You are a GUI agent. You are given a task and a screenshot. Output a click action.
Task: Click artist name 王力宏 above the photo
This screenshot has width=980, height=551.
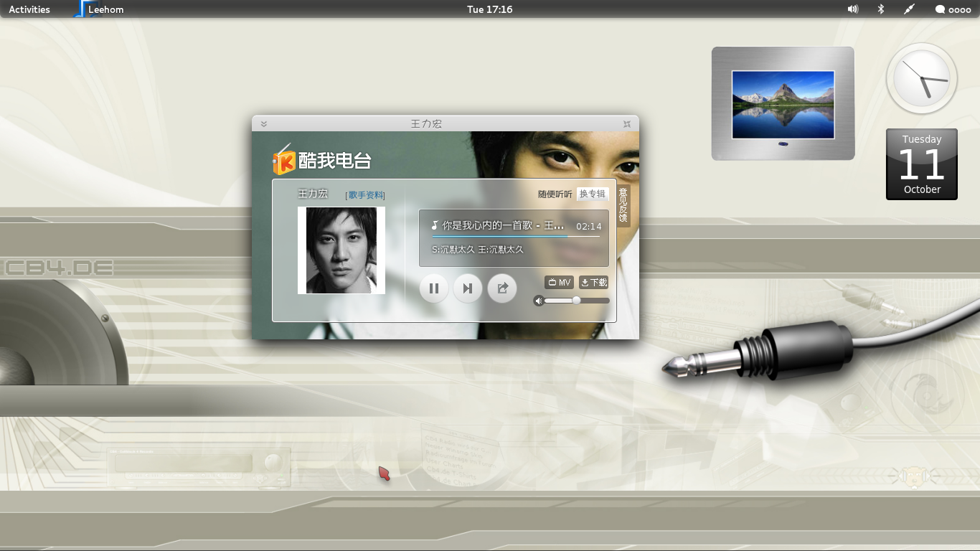[x=313, y=194]
